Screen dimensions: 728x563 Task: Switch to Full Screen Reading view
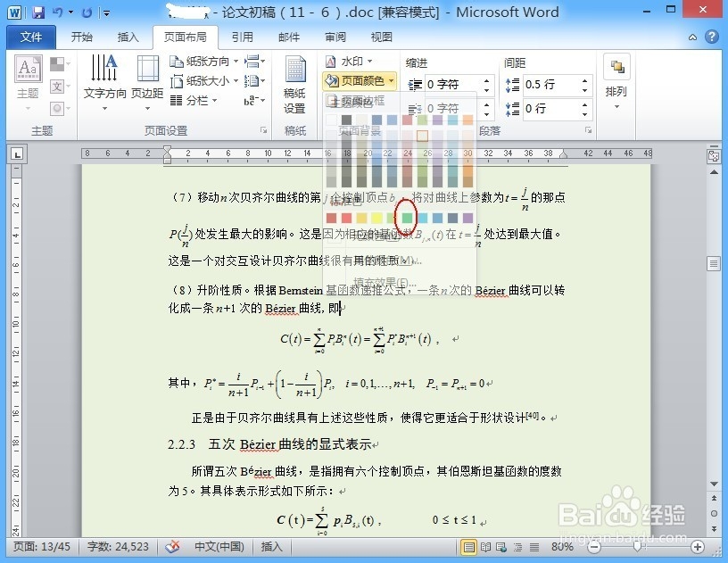pos(485,547)
